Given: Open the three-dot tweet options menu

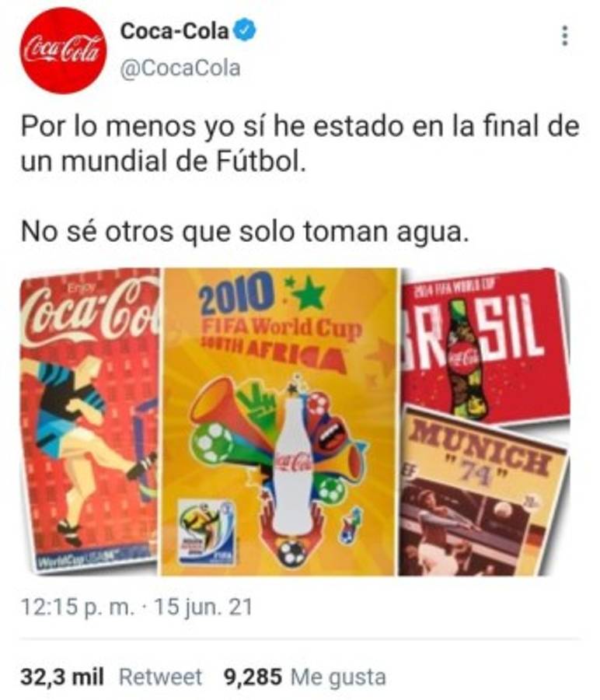Looking at the screenshot, I should click(x=565, y=36).
